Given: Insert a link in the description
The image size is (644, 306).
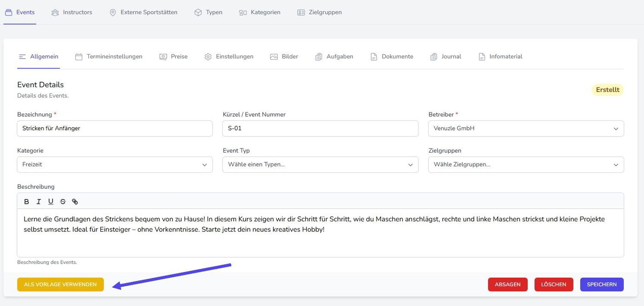Looking at the screenshot, I should tap(75, 202).
